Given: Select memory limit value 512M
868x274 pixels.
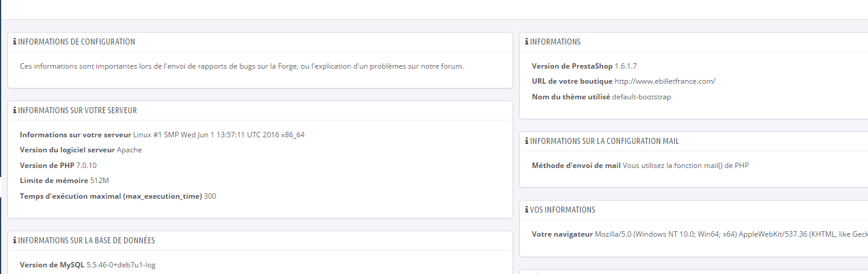Looking at the screenshot, I should point(99,181).
